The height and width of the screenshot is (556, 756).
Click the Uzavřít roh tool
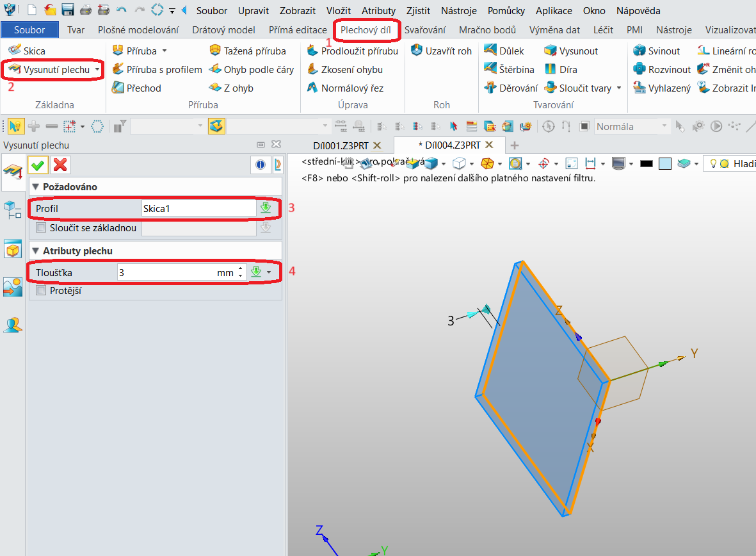click(441, 51)
